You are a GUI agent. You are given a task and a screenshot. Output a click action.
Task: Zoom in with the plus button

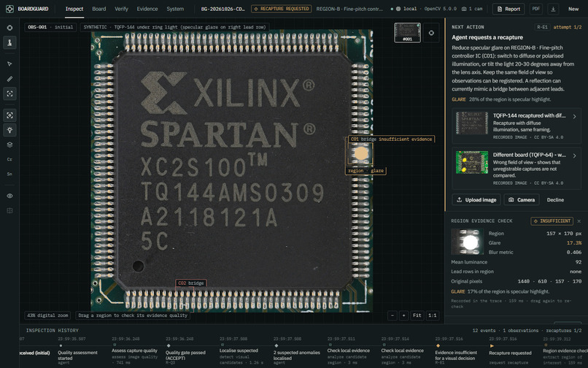[x=403, y=315]
